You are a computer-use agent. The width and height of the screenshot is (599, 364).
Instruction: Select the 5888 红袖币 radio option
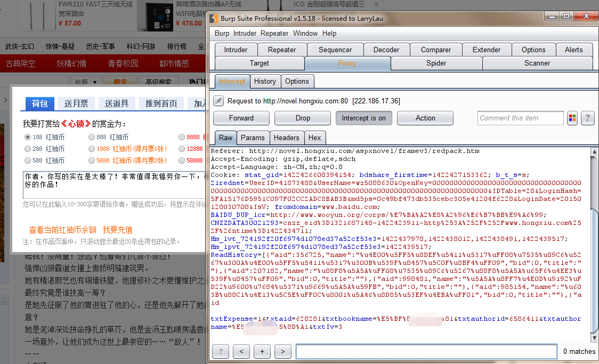(91, 160)
